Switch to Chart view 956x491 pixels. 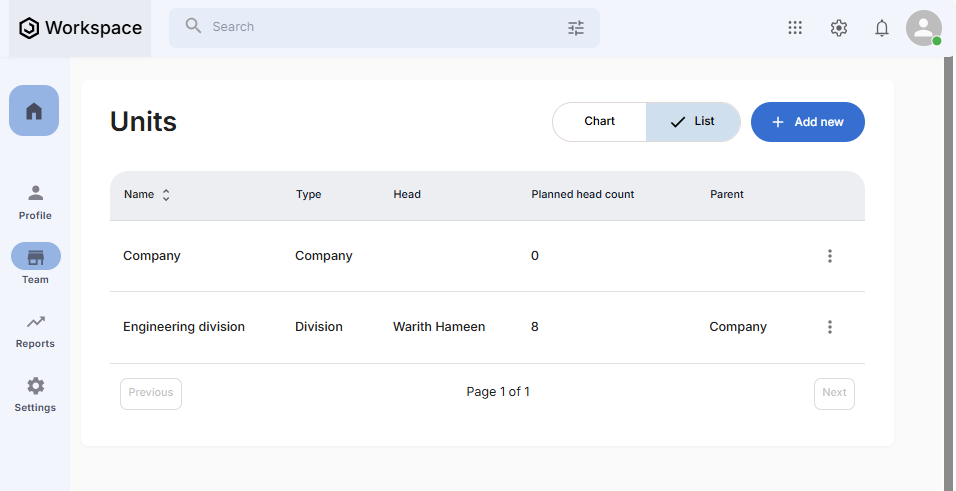point(599,122)
